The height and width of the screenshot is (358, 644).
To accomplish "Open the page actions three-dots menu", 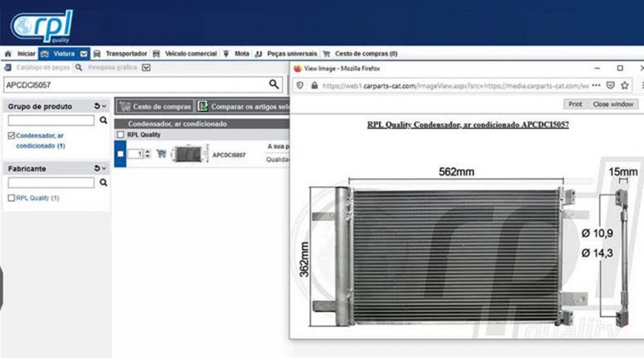I will 597,85.
